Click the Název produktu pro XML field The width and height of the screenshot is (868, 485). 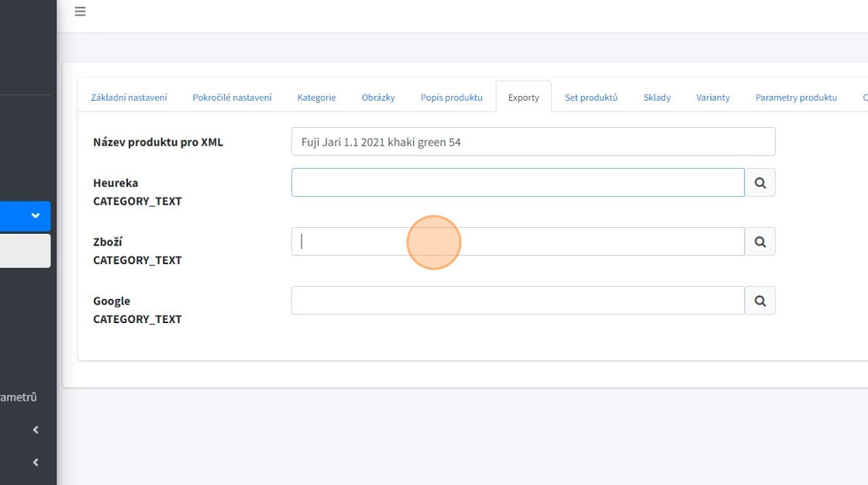tap(533, 142)
